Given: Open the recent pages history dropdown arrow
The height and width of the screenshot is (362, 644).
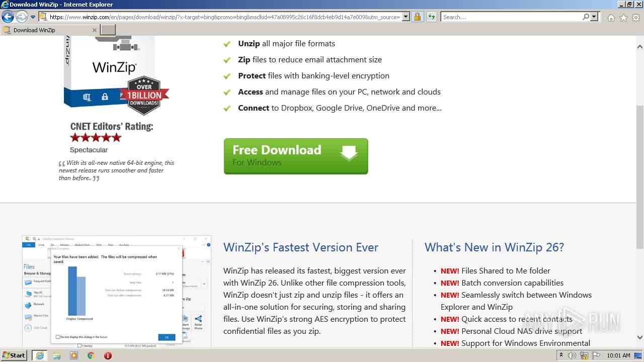Looking at the screenshot, I should pyautogui.click(x=33, y=17).
